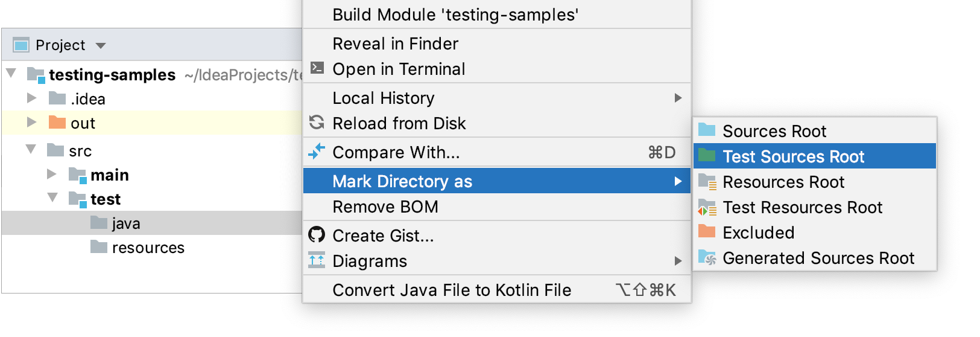Click the Generated Sources Root folder icon
The image size is (980, 337).
click(707, 257)
